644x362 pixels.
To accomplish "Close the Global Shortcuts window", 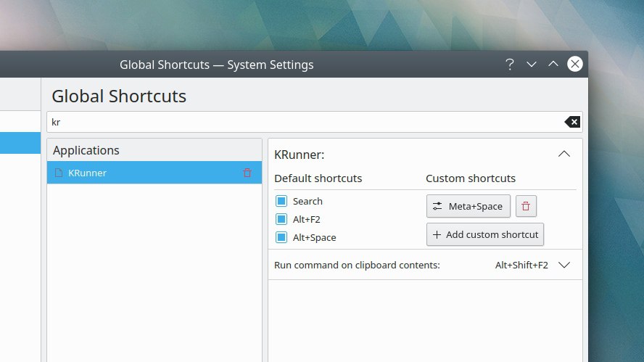I will pyautogui.click(x=575, y=64).
